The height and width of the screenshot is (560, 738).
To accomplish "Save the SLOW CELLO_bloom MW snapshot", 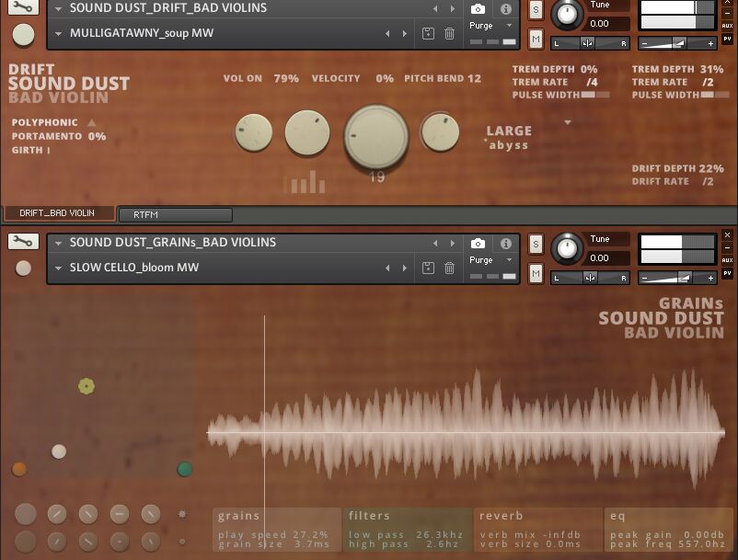I will [428, 268].
